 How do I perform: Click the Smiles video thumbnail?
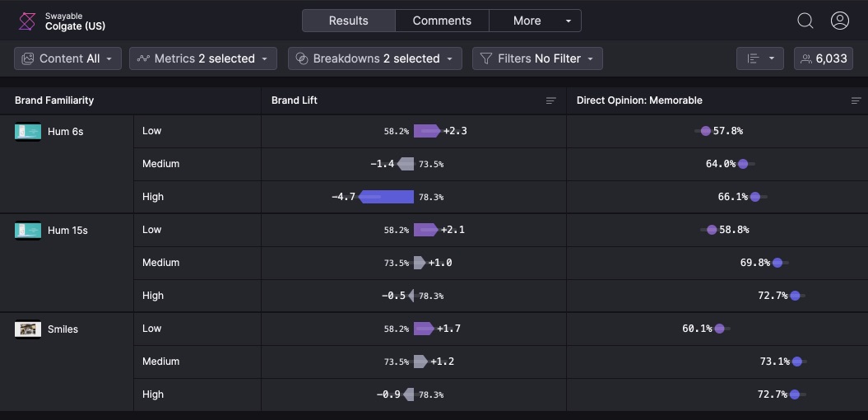pos(28,329)
